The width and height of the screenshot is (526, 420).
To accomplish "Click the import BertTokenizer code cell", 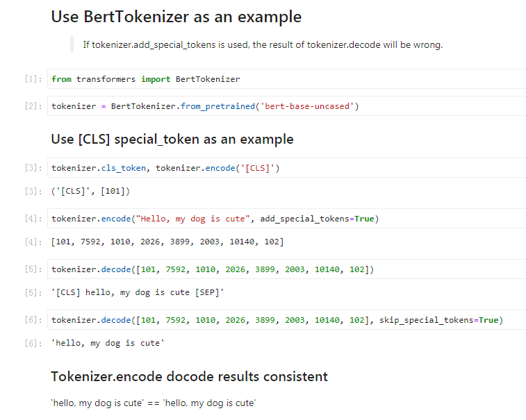I will click(286, 79).
